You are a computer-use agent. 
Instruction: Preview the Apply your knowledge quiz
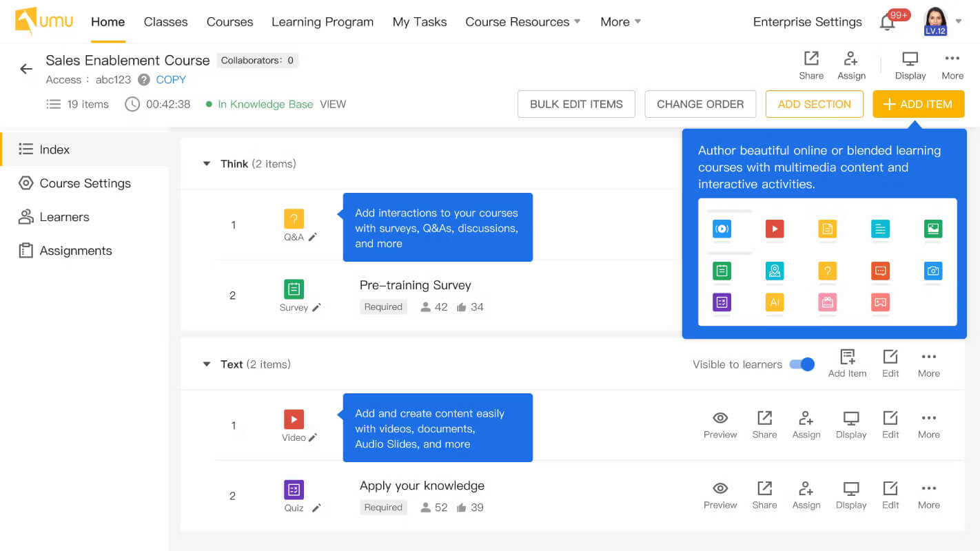point(720,495)
